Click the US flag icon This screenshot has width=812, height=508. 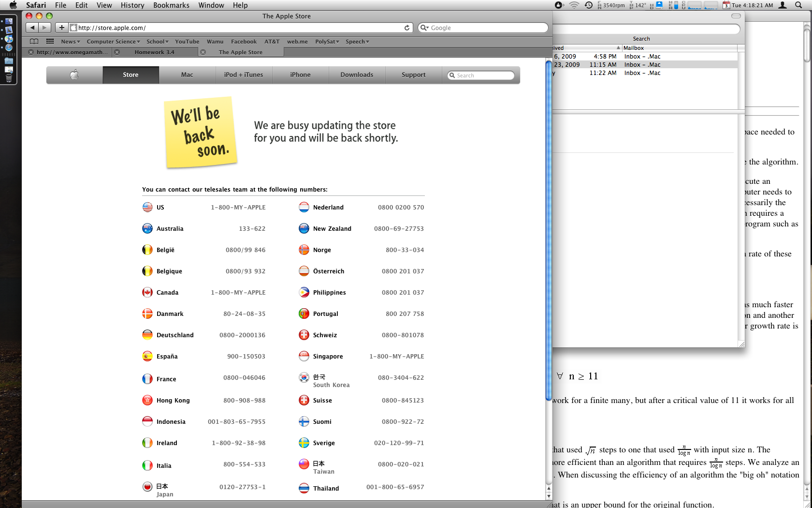147,207
